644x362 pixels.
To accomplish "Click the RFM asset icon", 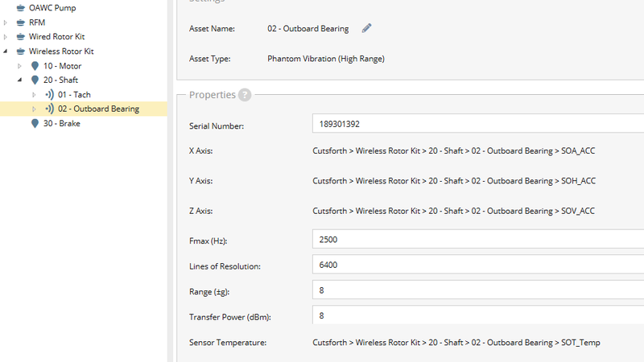I will coord(21,23).
